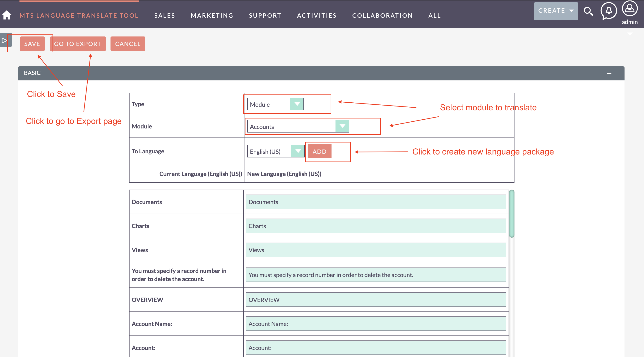Open the Marketing menu
The height and width of the screenshot is (357, 644).
212,15
